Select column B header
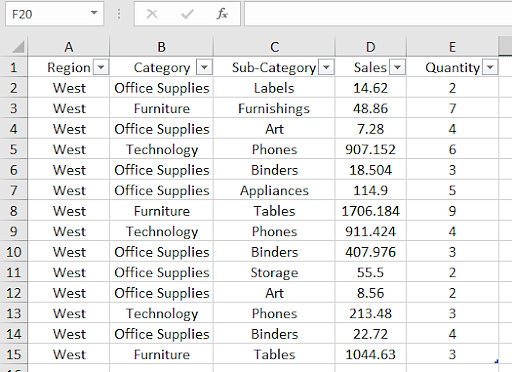The height and width of the screenshot is (372, 512). pos(161,47)
